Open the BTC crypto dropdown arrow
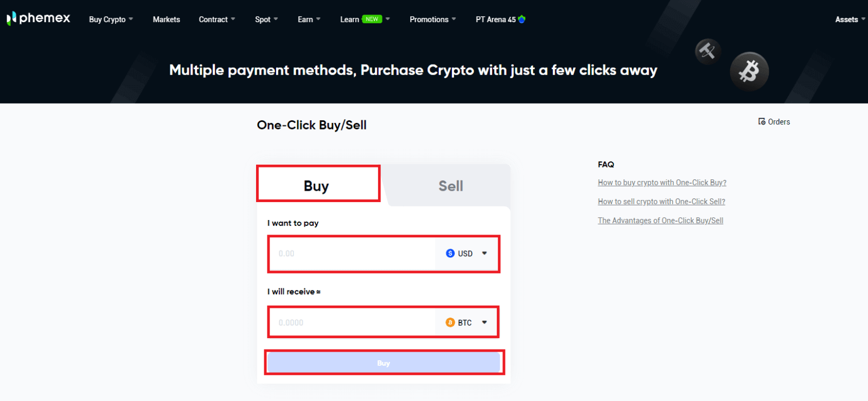This screenshot has height=401, width=868. pyautogui.click(x=484, y=322)
